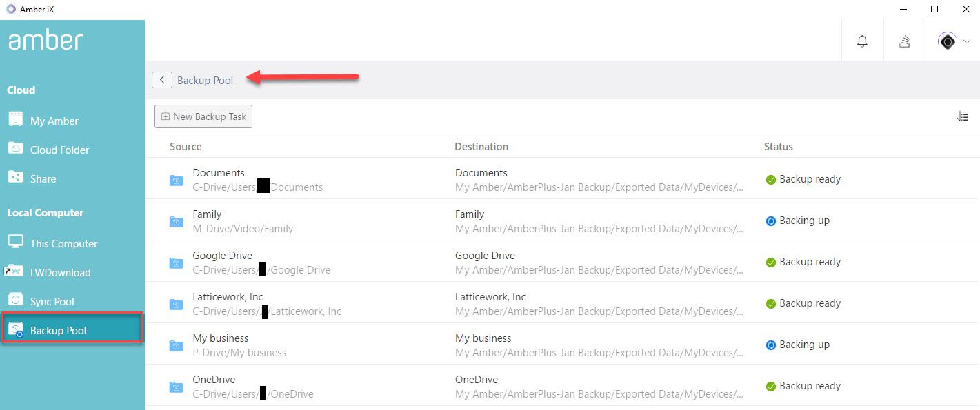Open the transfer queue stack icon
The image size is (980, 410).
tap(904, 41)
